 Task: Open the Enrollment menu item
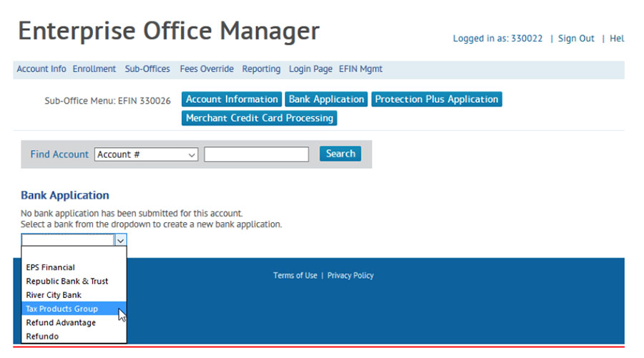pos(94,69)
